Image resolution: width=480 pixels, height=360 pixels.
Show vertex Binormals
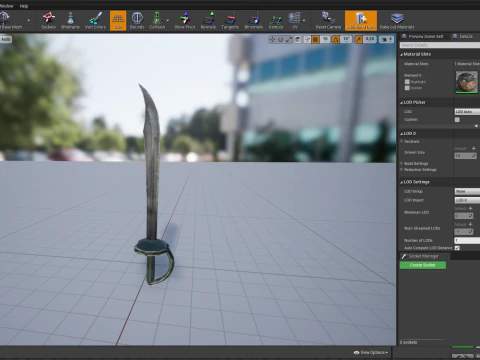click(x=254, y=21)
